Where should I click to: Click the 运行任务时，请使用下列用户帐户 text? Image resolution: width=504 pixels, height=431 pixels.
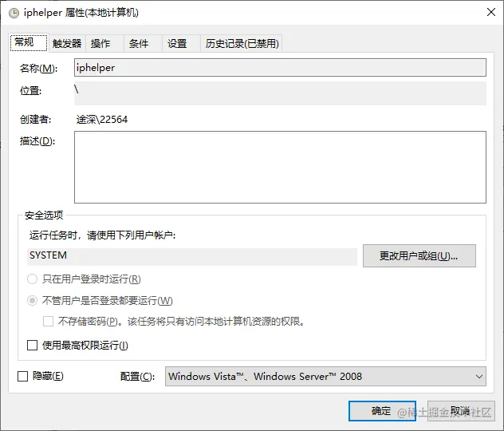pyautogui.click(x=103, y=235)
